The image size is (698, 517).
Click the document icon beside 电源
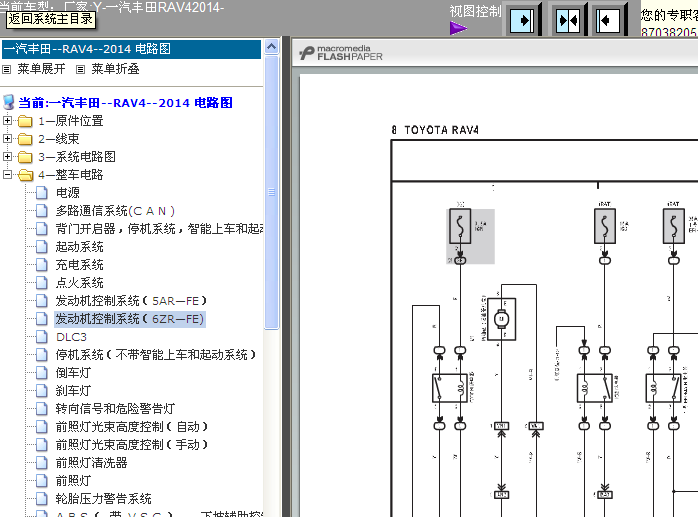click(41, 193)
